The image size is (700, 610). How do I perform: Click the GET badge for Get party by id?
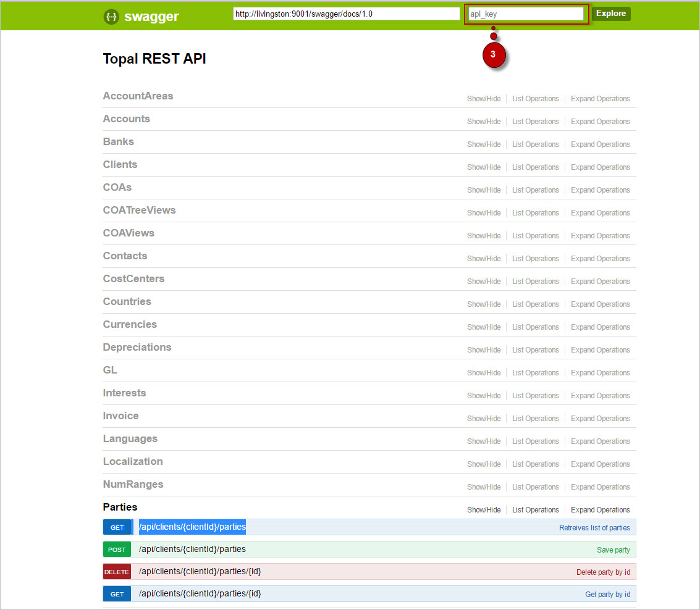pos(117,594)
